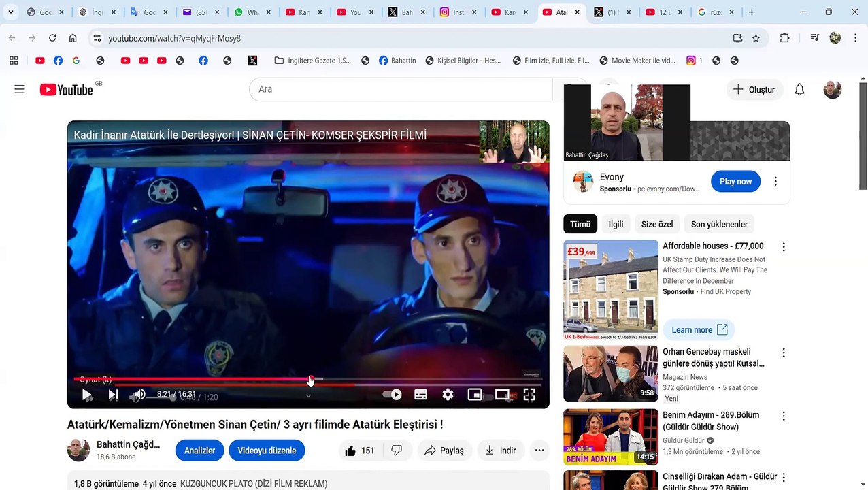Dislike the video
The width and height of the screenshot is (868, 490).
tap(397, 451)
